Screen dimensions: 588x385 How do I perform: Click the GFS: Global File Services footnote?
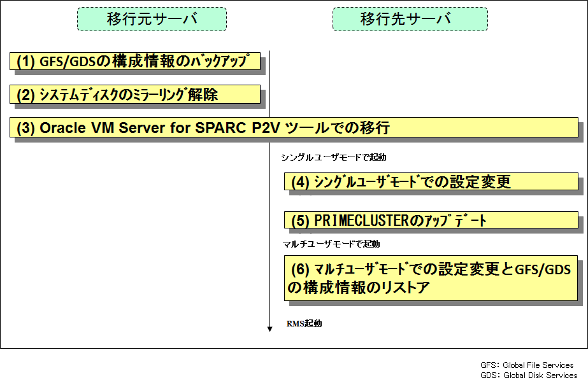coord(527,365)
